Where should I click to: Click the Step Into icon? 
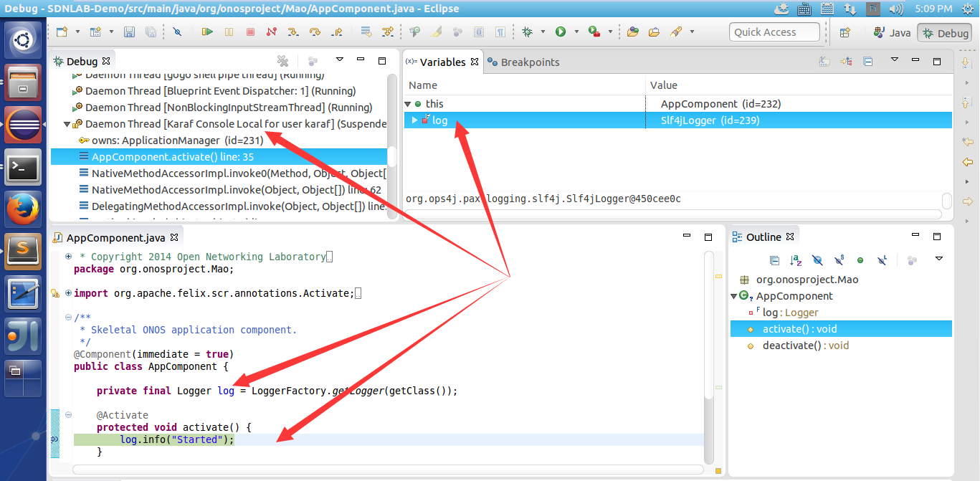(292, 32)
